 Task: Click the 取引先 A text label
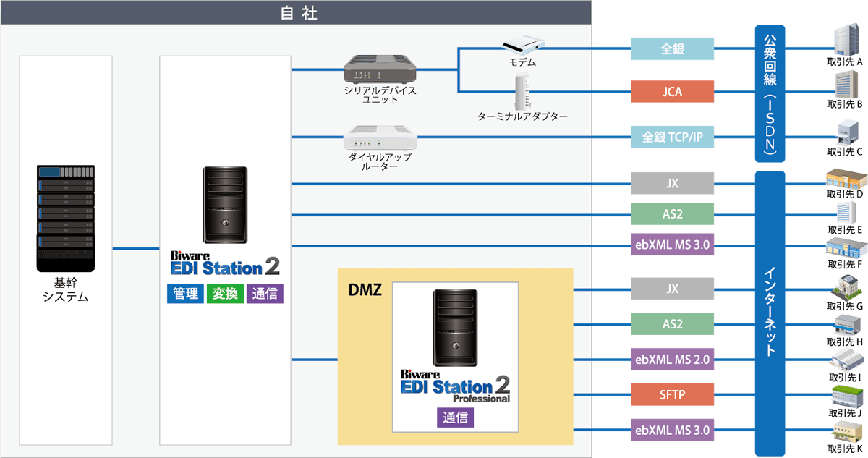[846, 62]
